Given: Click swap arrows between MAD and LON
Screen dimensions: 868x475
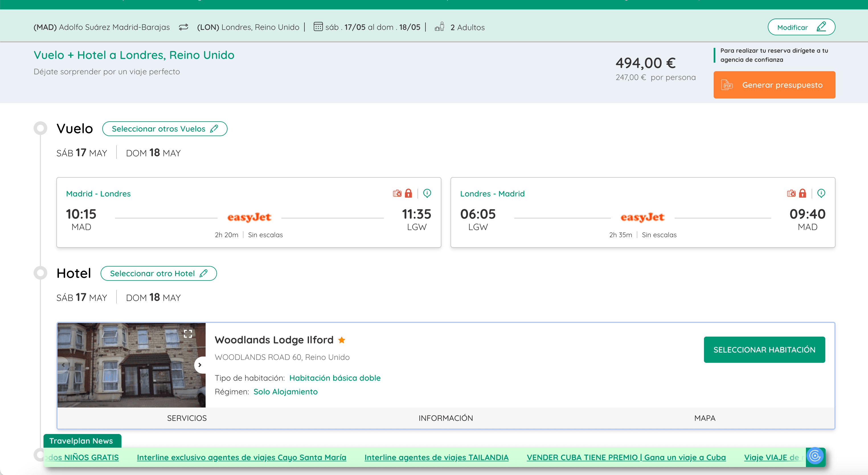Looking at the screenshot, I should pyautogui.click(x=183, y=27).
